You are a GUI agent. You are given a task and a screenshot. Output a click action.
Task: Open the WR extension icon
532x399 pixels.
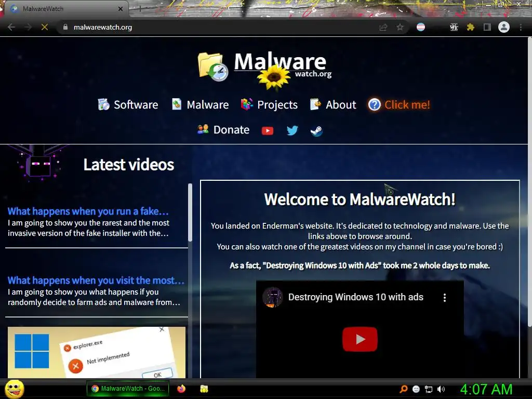click(454, 27)
